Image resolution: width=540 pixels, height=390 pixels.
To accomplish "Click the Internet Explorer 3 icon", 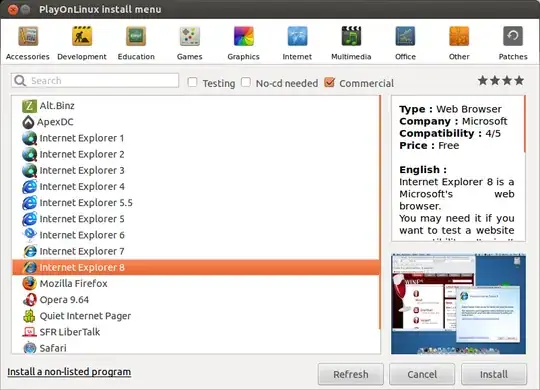I will [x=30, y=171].
